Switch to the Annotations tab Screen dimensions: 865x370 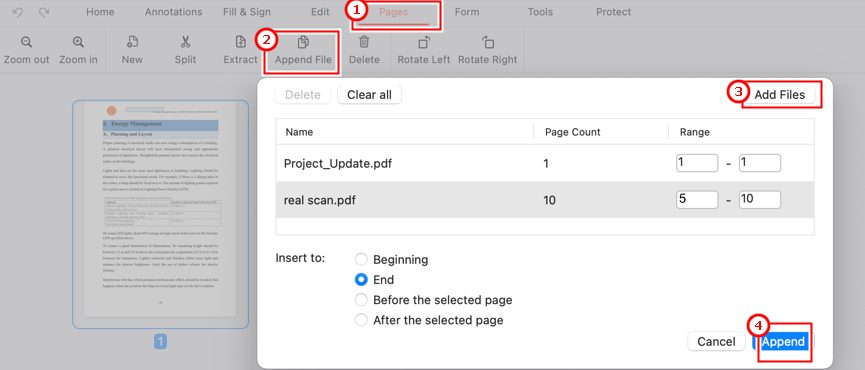coord(173,12)
